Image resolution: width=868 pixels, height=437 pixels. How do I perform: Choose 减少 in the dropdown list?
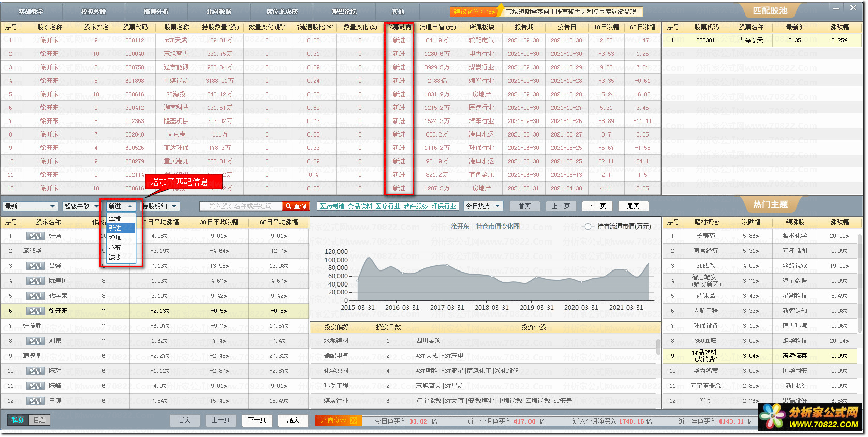121,258
